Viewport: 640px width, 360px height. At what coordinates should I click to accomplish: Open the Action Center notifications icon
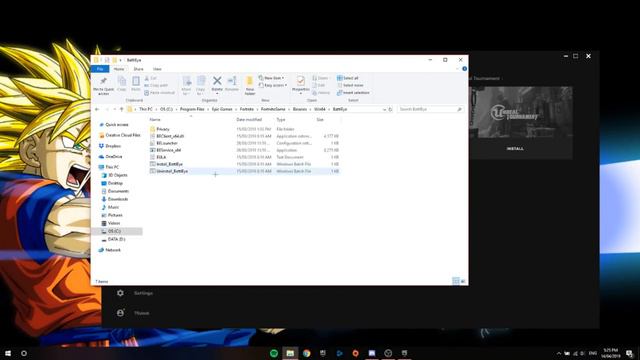(x=630, y=353)
